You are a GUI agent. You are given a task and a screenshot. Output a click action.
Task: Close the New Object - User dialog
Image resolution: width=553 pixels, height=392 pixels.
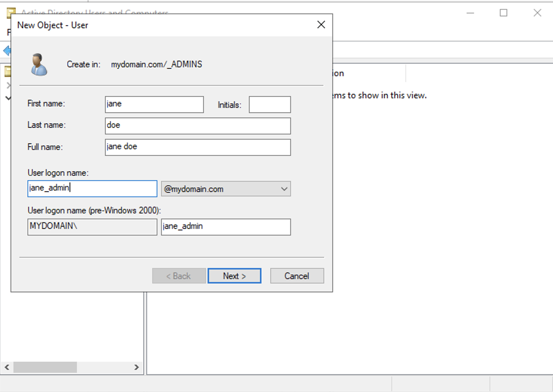(x=321, y=25)
